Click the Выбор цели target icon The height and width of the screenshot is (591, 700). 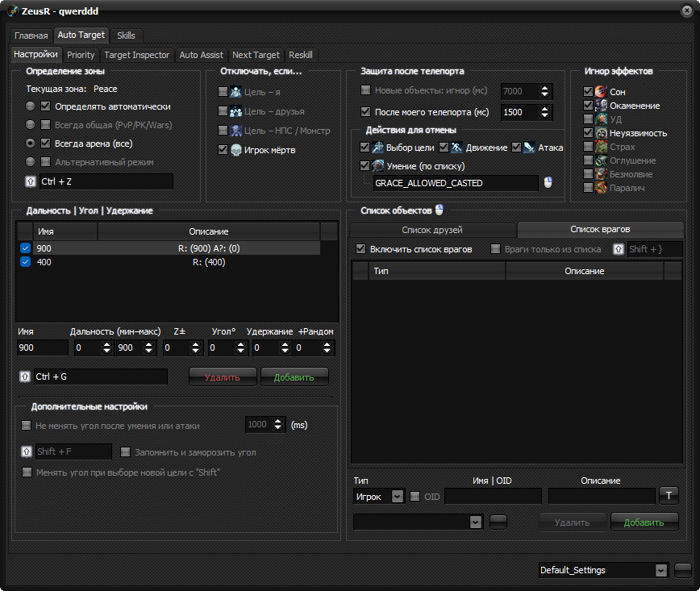pyautogui.click(x=377, y=148)
